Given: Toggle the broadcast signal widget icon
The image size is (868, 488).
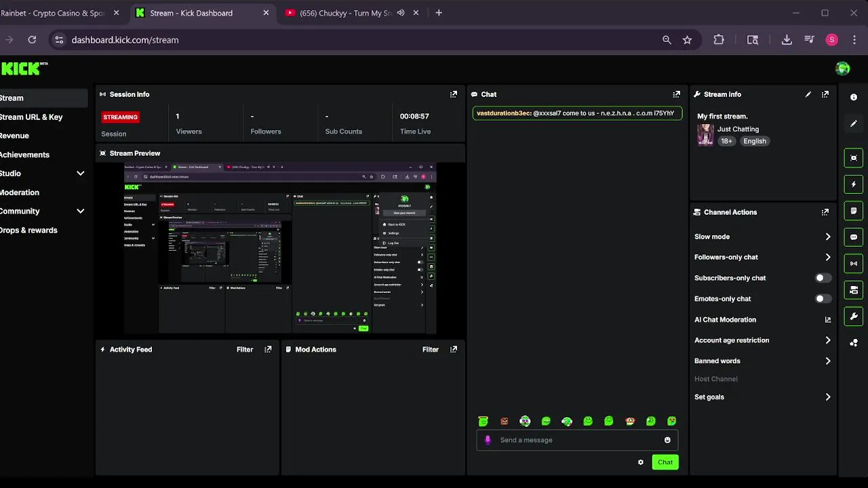Looking at the screenshot, I should pos(854,264).
